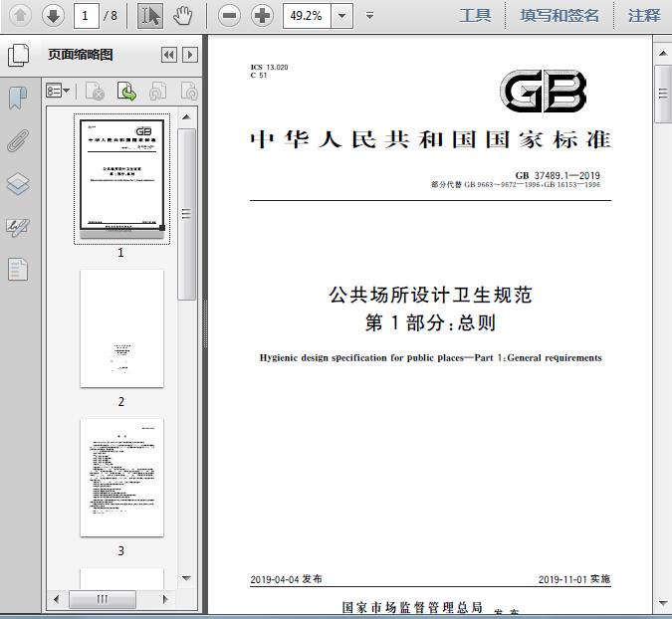The image size is (672, 619).
Task: Open the 工具 (Tools) pane
Action: (x=475, y=16)
